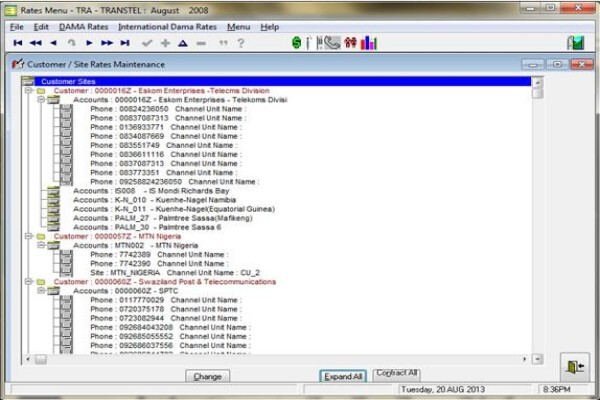This screenshot has height=400, width=600.
Task: Select Site MTN_NIGERIA CU_2 row
Action: (175, 273)
